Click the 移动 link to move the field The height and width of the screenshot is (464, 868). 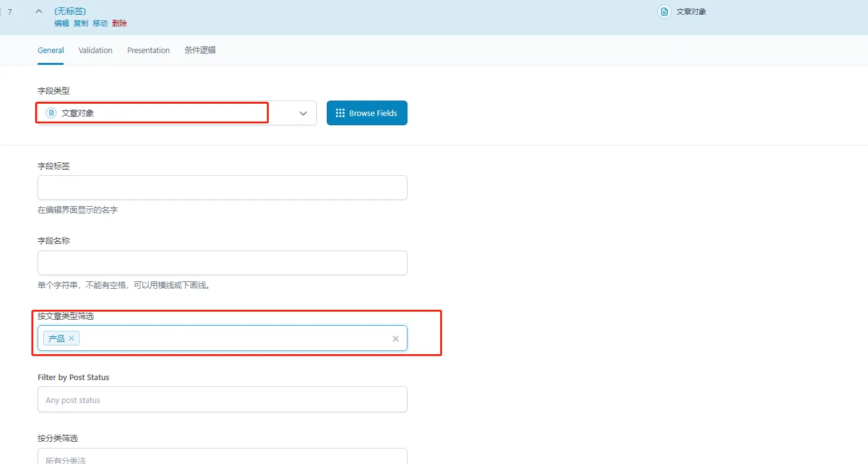100,23
